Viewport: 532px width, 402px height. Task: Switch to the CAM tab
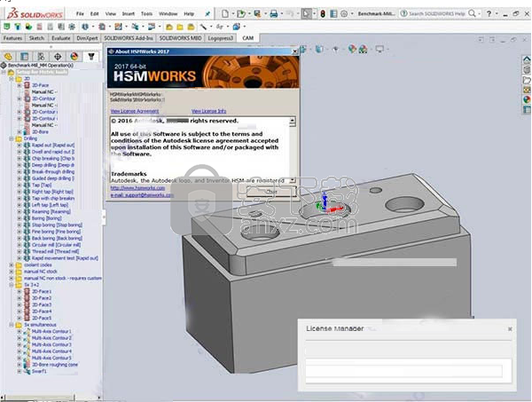pyautogui.click(x=247, y=38)
